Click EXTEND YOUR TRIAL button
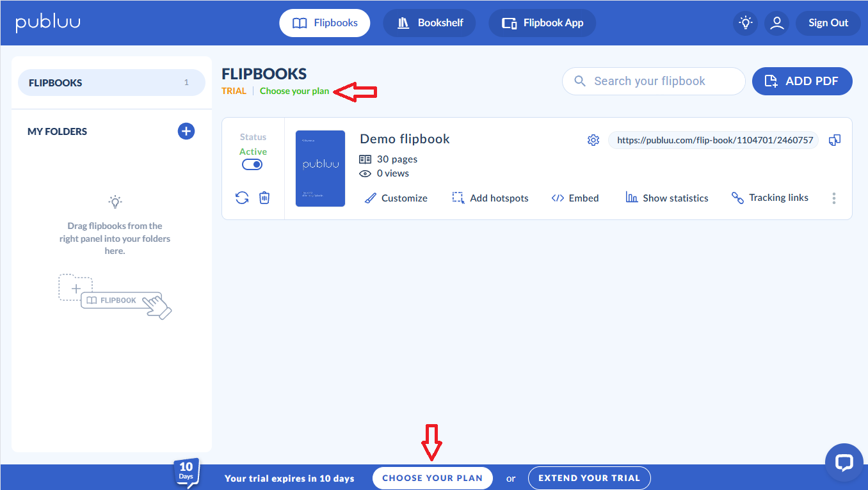This screenshot has width=868, height=490. [x=589, y=478]
